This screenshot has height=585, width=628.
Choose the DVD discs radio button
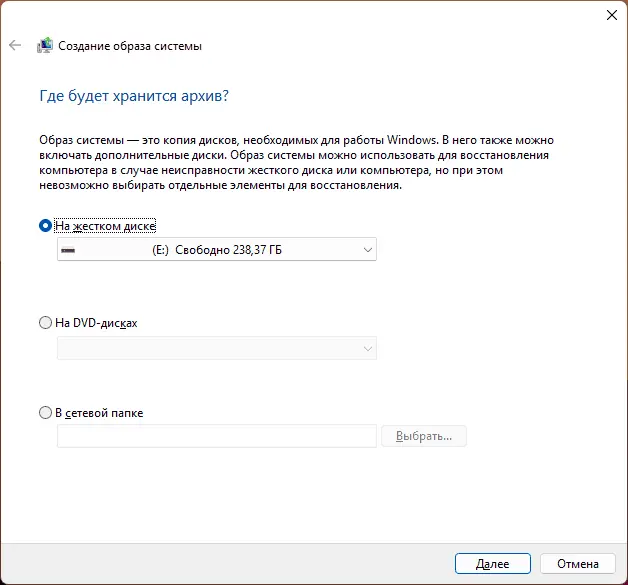click(45, 323)
